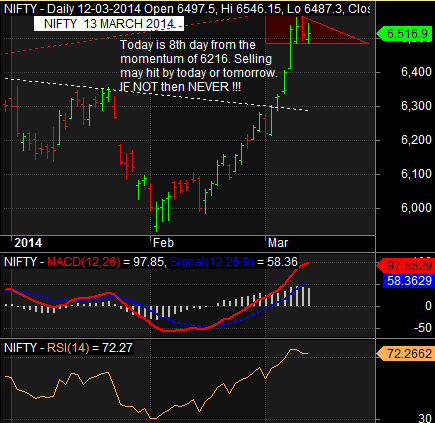Click the orange RSI(14) label
This screenshot has width=435, height=423.
click(68, 348)
